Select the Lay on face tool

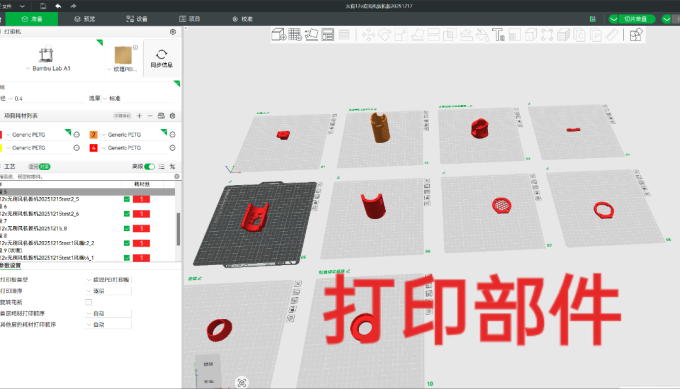point(417,35)
